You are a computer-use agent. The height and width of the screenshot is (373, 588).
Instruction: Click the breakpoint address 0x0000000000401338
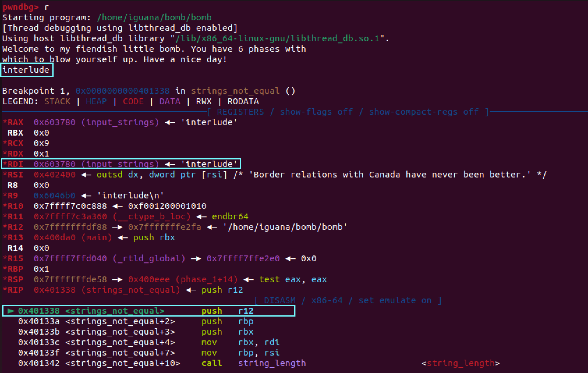pyautogui.click(x=123, y=91)
